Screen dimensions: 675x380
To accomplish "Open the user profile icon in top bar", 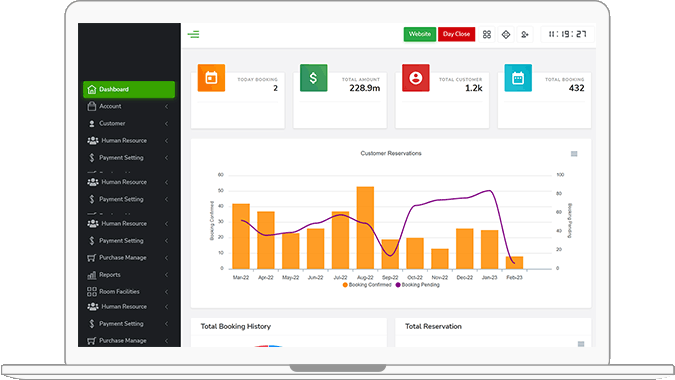I will click(x=525, y=34).
